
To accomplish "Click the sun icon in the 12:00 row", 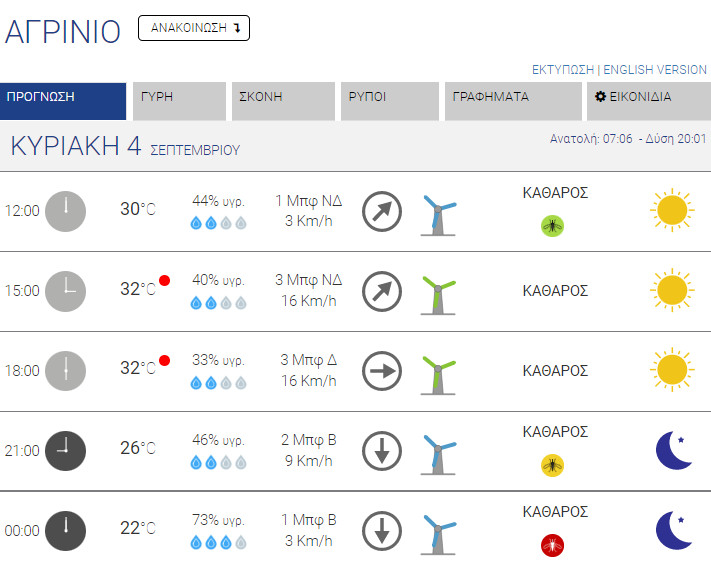I will tap(670, 210).
